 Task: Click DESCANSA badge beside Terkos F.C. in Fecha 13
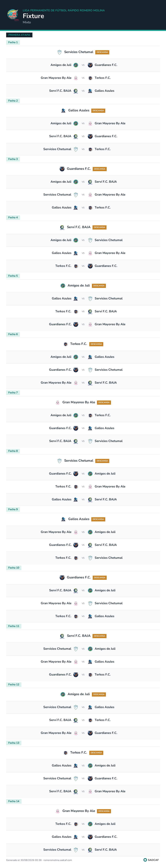click(x=96, y=753)
